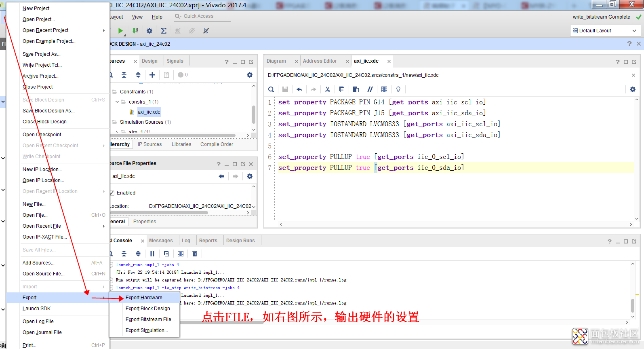Screen dimensions: 644x349
Task: Click the green Run Implementation play icon
Action: [120, 31]
